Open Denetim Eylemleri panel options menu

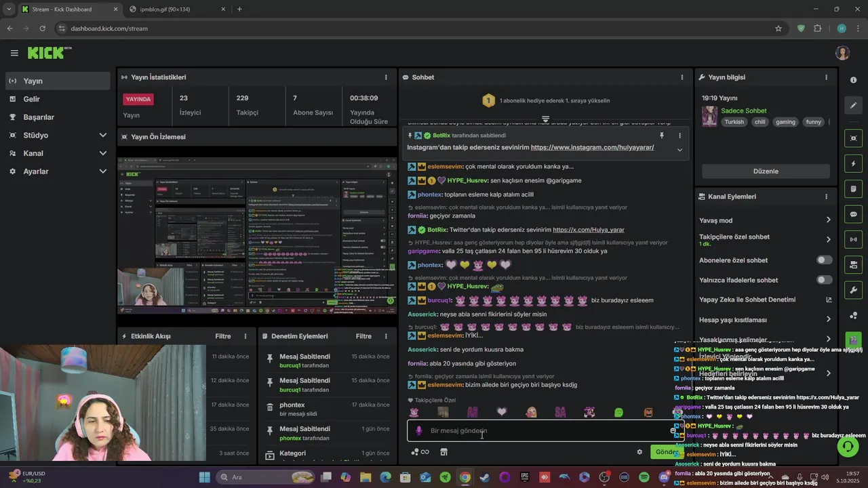[386, 336]
